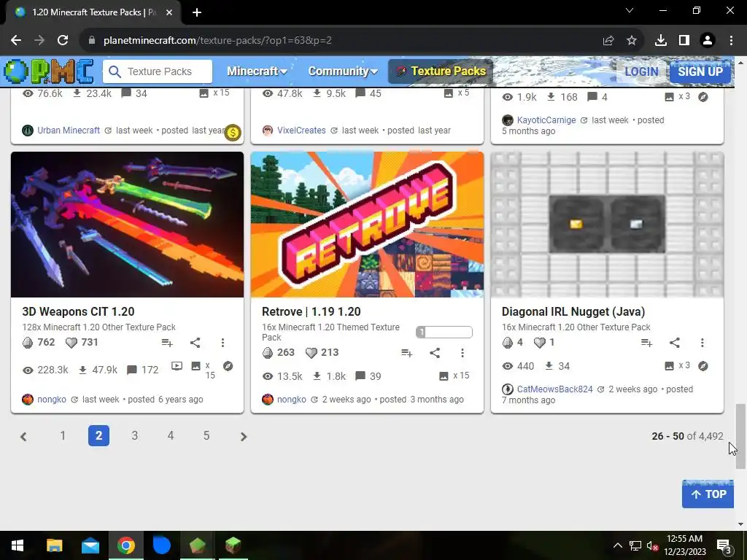Open Diagonal IRL Nugget thumbnail image
747x560 pixels.
tap(608, 225)
